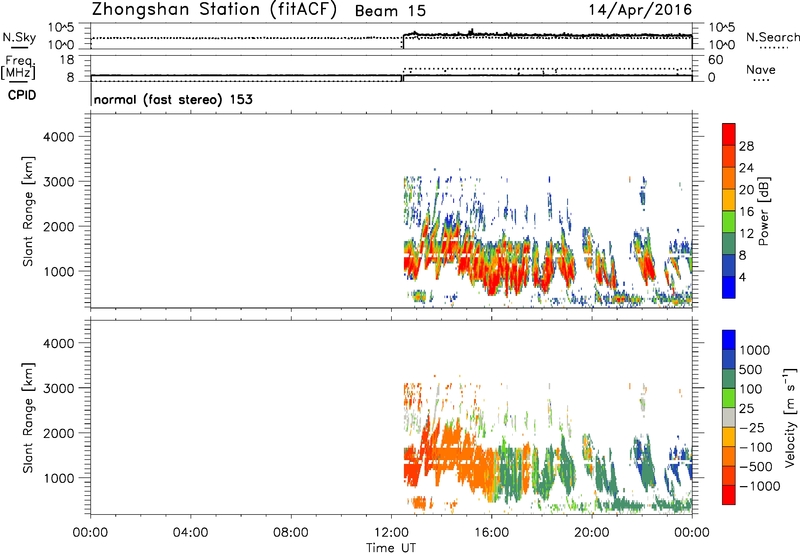The width and height of the screenshot is (800, 554).
Task: Click '4000' tick on power panel axis
Action: [x=59, y=137]
